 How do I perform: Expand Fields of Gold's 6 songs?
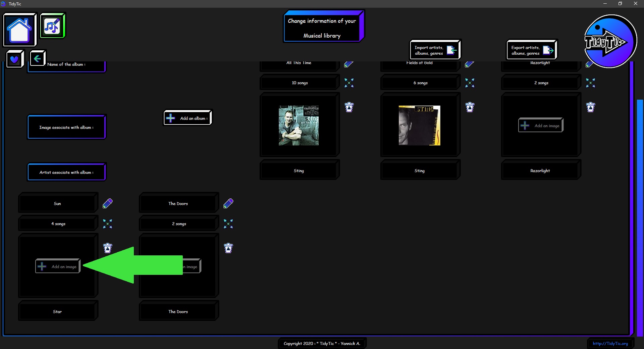click(x=470, y=83)
